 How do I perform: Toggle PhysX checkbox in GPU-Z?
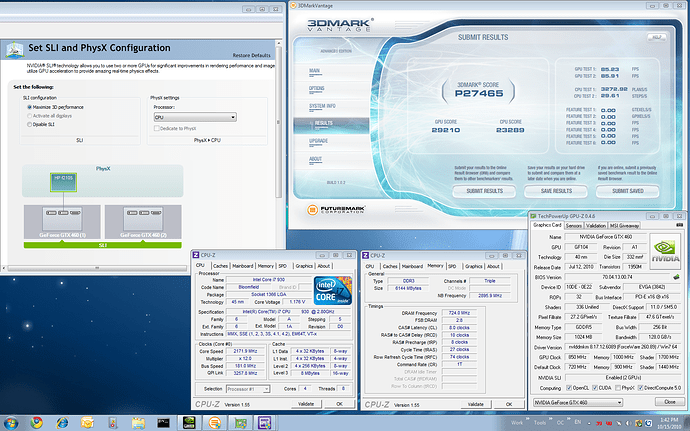point(618,388)
